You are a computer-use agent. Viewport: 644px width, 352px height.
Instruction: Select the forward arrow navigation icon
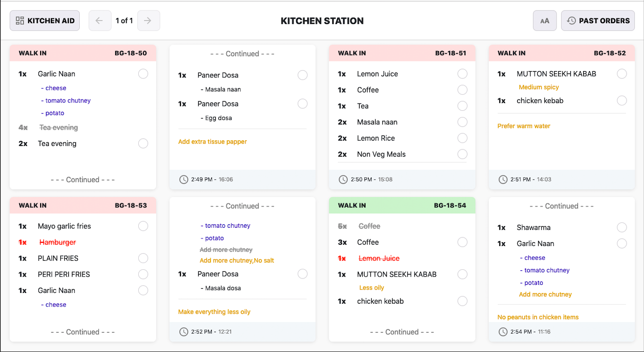[148, 20]
